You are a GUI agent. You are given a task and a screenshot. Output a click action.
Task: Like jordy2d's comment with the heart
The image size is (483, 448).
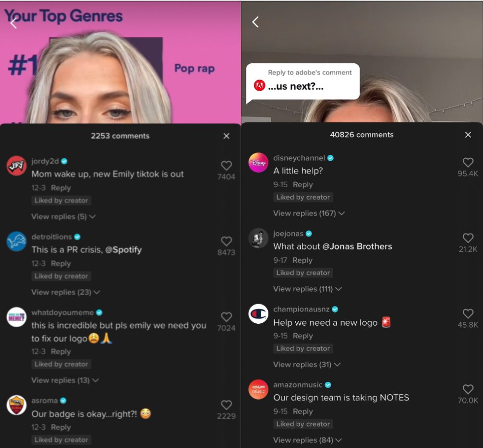click(226, 165)
